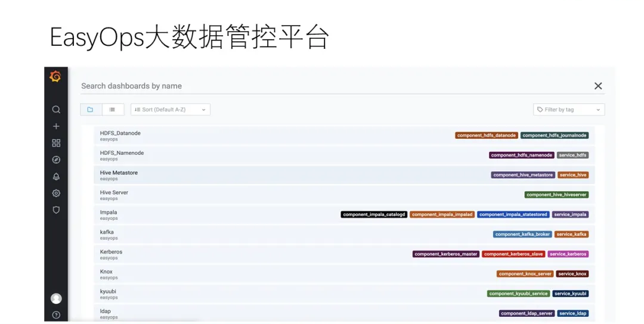This screenshot has height=324, width=644.
Task: Click the service_kyuubi tag
Action: pos(571,294)
